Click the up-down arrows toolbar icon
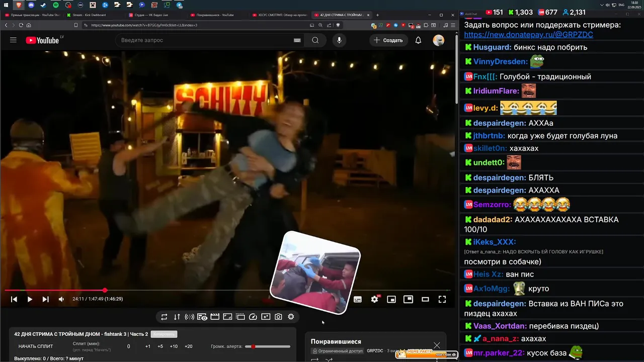 177,317
